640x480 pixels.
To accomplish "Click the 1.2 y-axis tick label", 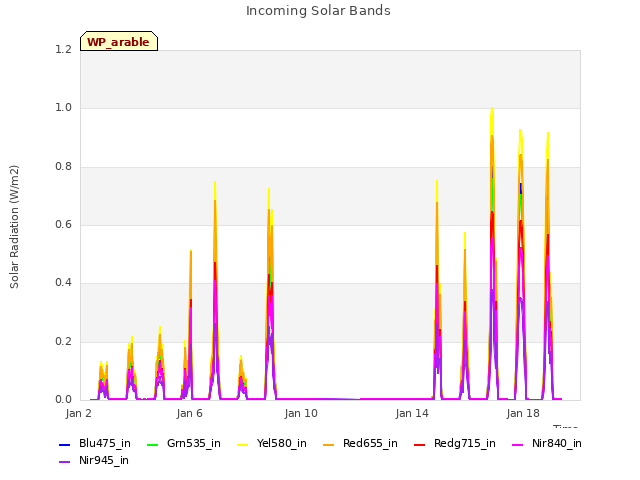I will 63,49.
